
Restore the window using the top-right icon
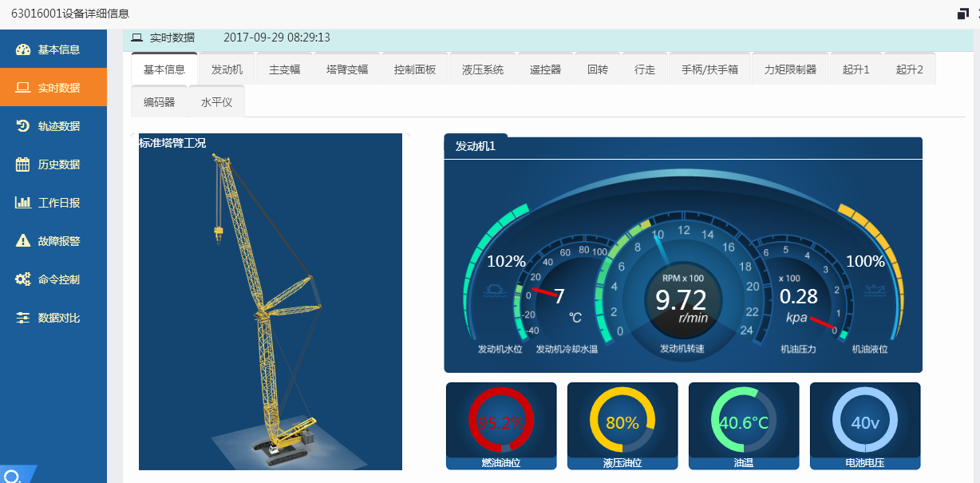[962, 14]
